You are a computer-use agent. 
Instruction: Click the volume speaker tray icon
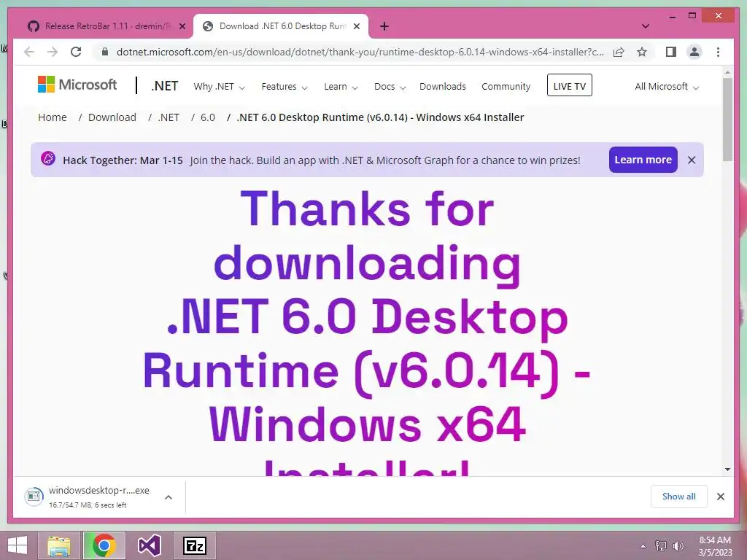[x=678, y=546]
